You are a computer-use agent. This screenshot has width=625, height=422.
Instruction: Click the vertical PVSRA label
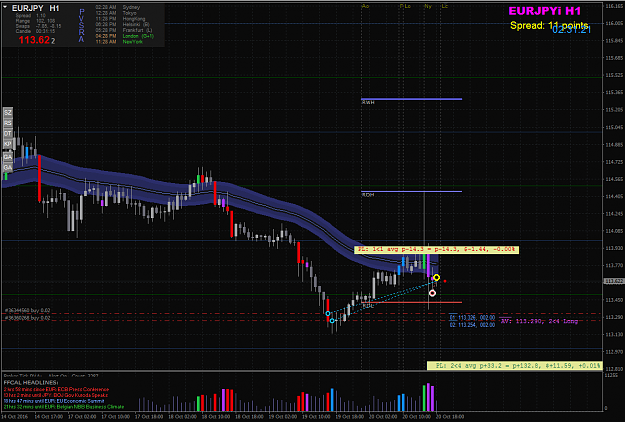pyautogui.click(x=82, y=26)
